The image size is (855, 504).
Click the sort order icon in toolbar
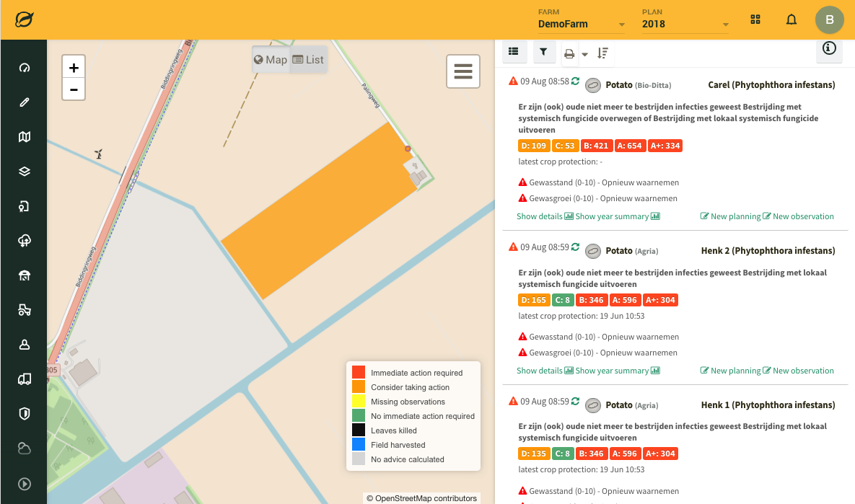[x=603, y=53]
